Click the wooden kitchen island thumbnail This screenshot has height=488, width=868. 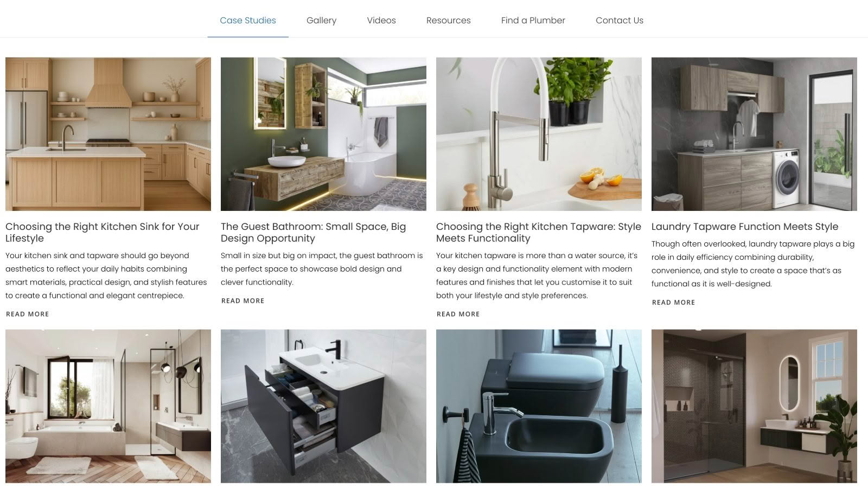click(x=108, y=134)
